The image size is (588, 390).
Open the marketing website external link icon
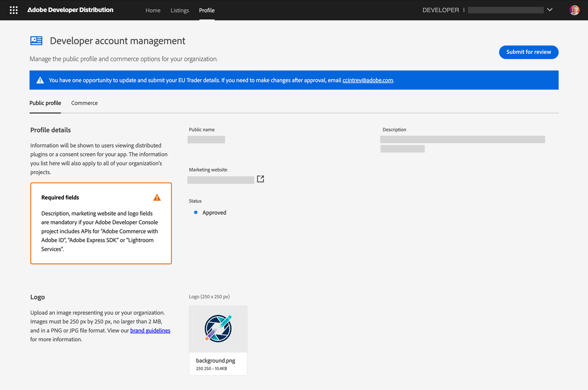(260, 179)
